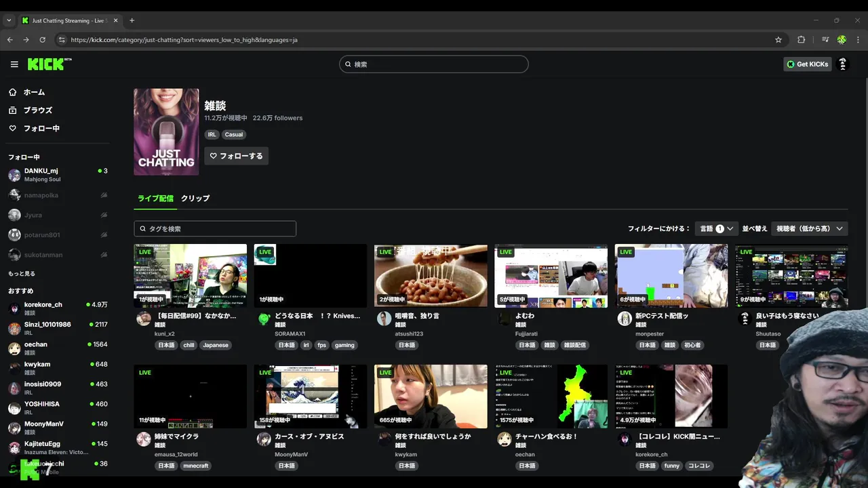Open the emausa_12world Minecraft stream thumbnail
This screenshot has height=488, width=868.
(x=191, y=396)
